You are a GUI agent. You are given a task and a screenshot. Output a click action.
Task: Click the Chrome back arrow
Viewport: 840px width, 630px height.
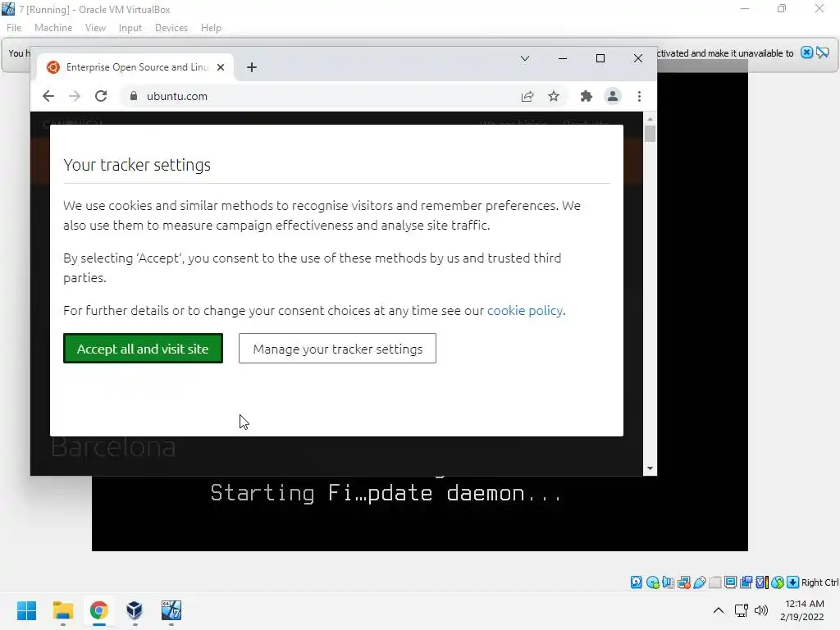tap(48, 96)
